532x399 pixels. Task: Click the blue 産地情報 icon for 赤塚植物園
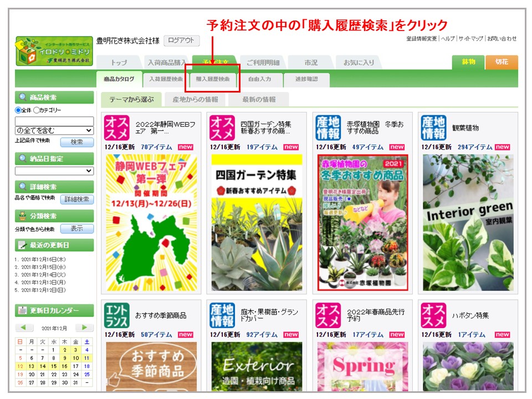tap(328, 127)
